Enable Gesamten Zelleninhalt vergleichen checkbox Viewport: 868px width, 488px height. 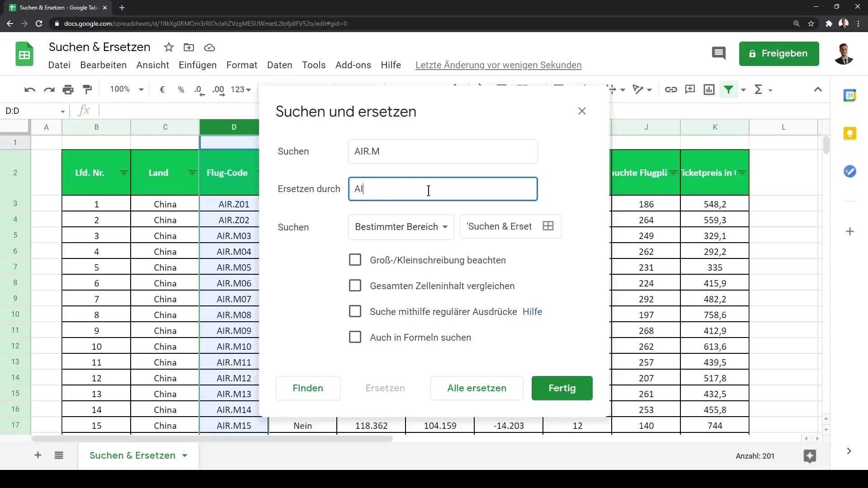click(355, 286)
